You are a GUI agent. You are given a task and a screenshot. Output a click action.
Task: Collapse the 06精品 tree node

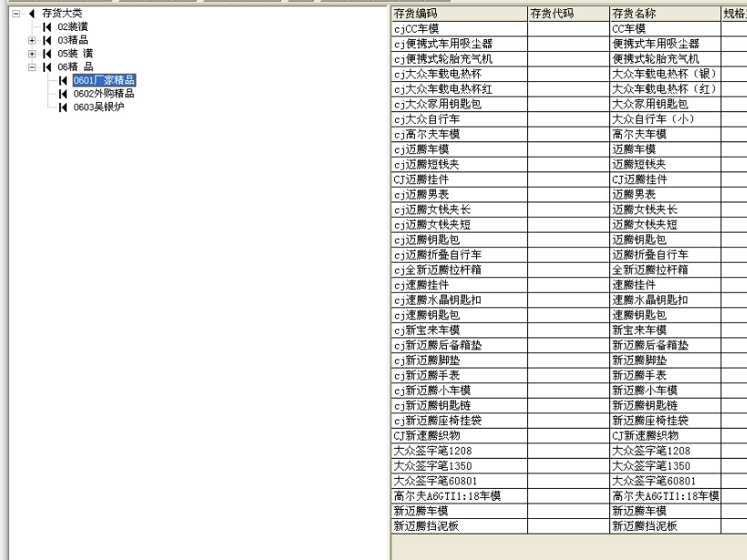pyautogui.click(x=32, y=67)
